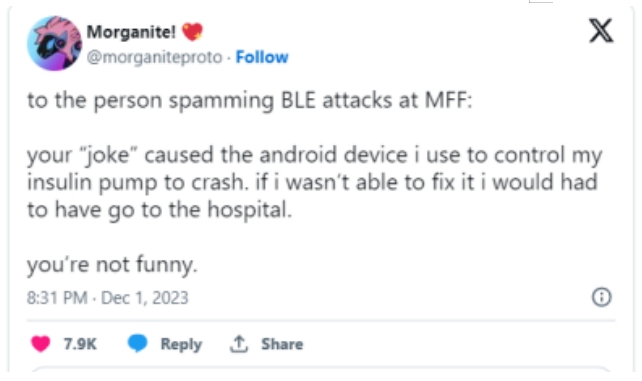642x381 pixels.
Task: View the 7.9K likes count
Action: point(80,344)
